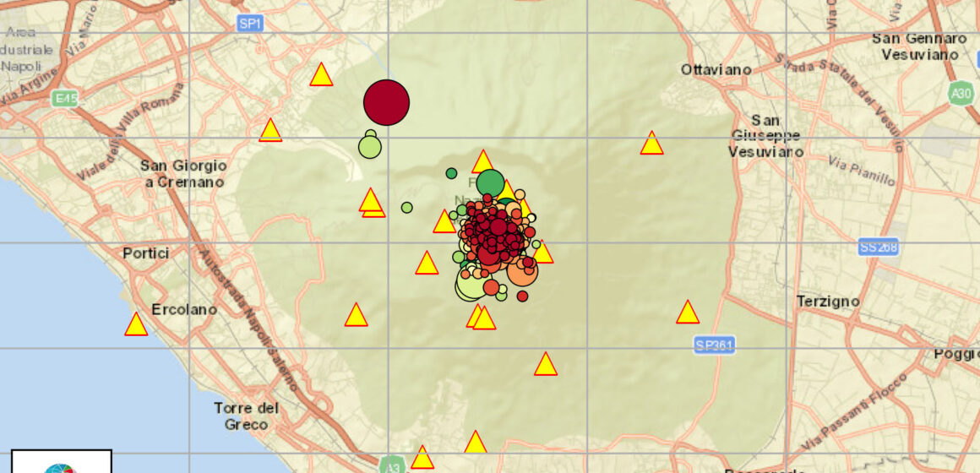
Task: Click the large orange circle at the cluster's southeast
Action: (x=522, y=270)
